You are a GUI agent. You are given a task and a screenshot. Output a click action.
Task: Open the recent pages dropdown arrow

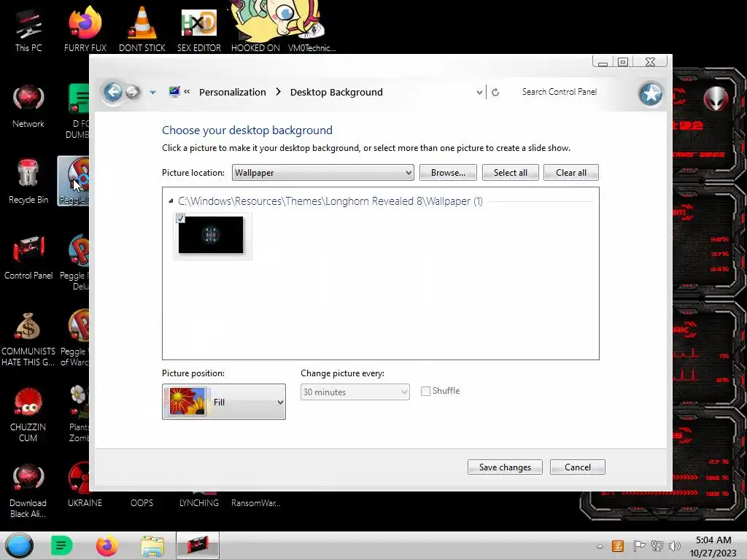coord(152,93)
